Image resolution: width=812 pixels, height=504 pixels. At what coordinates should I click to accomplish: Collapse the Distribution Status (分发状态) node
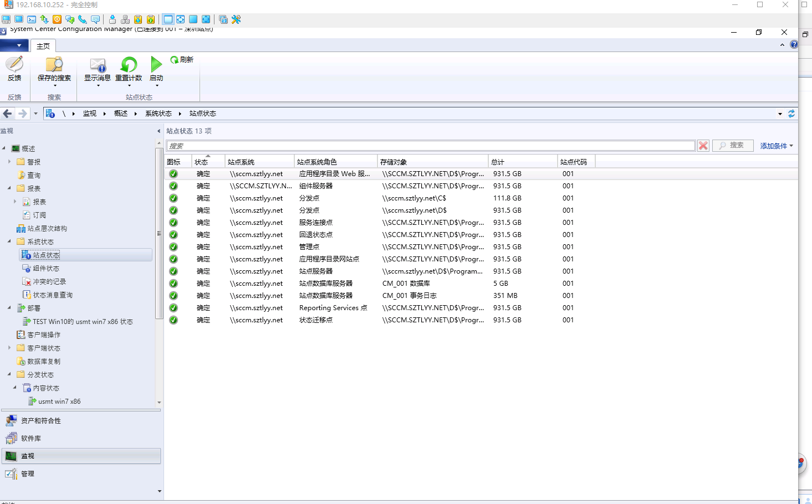tap(9, 374)
